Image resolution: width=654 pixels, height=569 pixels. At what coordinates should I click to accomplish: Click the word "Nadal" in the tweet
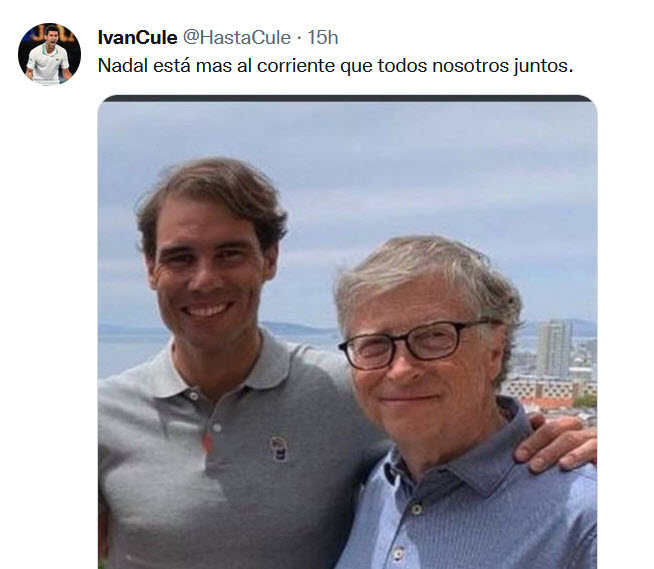[121, 66]
